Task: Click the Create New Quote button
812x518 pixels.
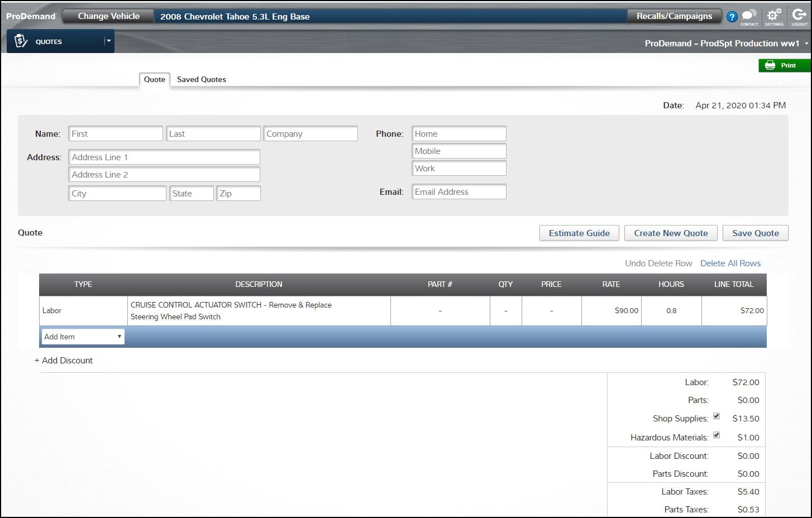Action: pyautogui.click(x=671, y=233)
